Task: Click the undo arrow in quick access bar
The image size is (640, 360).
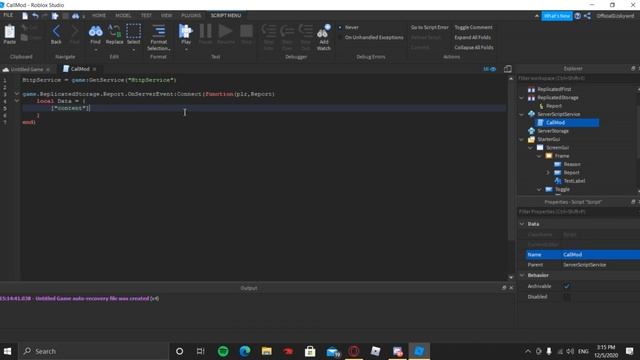Action: [36, 16]
